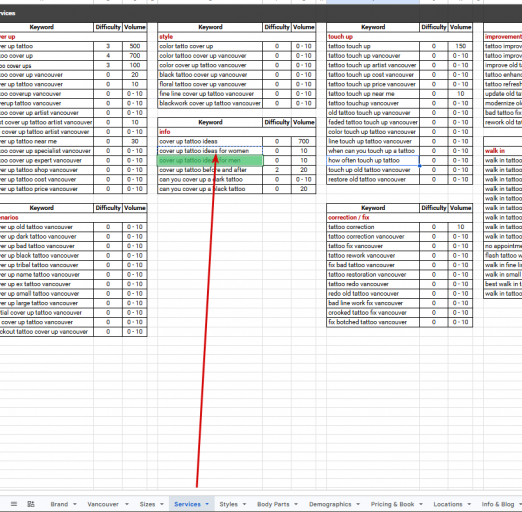
Task: Go to the Styles sheet tab
Action: (x=228, y=504)
